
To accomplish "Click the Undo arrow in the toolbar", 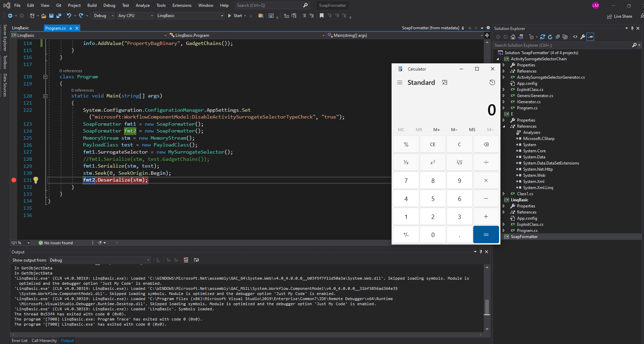I will 69,16.
